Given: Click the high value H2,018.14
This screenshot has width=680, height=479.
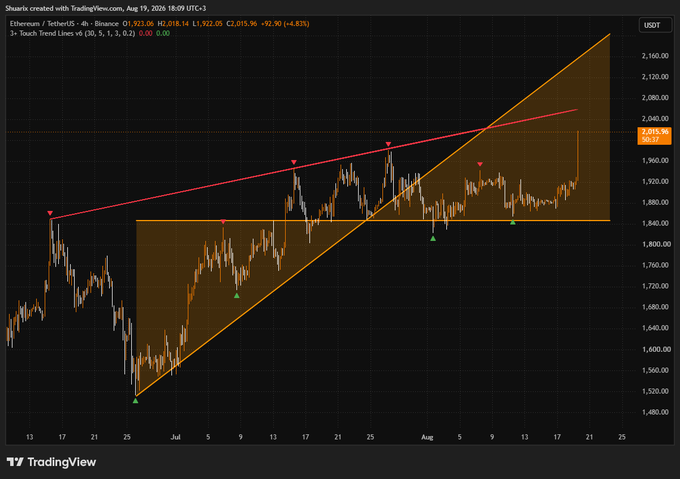Looking at the screenshot, I should click(x=173, y=24).
